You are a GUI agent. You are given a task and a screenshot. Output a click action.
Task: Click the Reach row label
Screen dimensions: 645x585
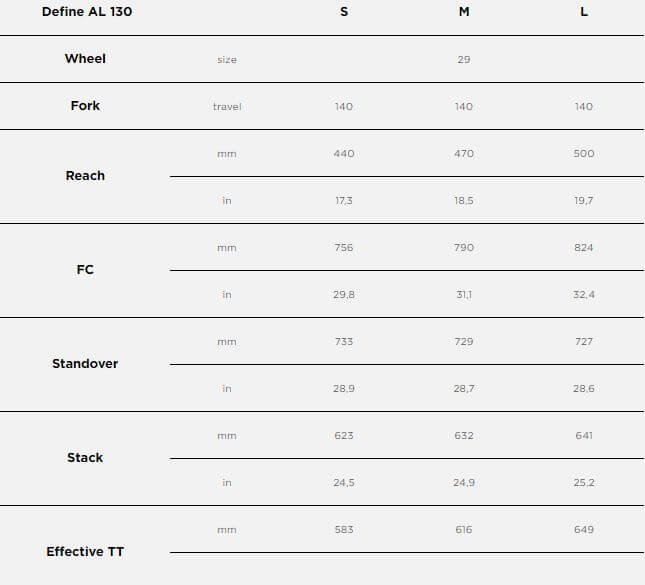click(x=85, y=175)
